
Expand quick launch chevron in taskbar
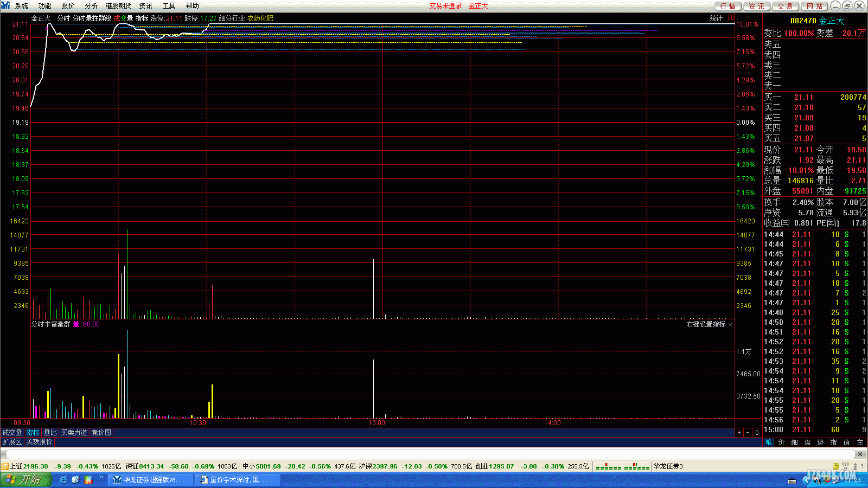[101, 478]
